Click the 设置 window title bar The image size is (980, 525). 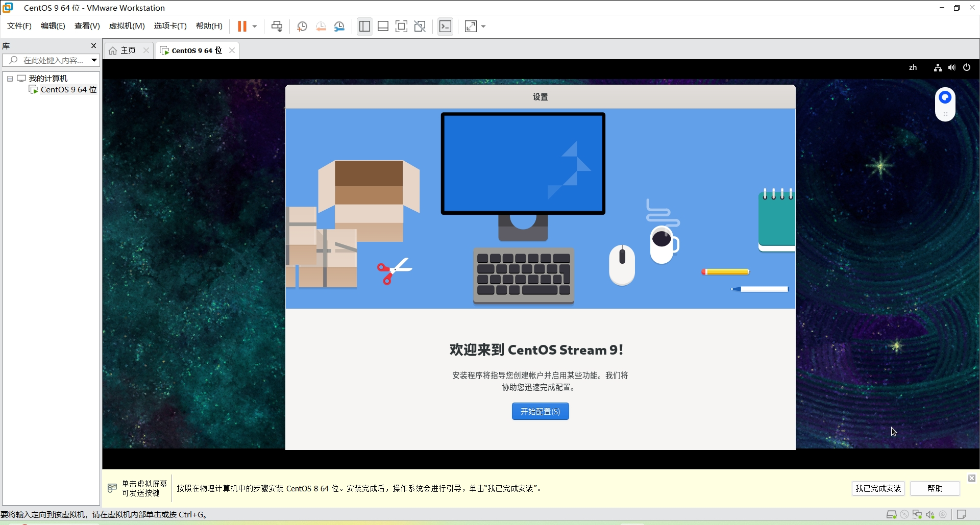(540, 97)
